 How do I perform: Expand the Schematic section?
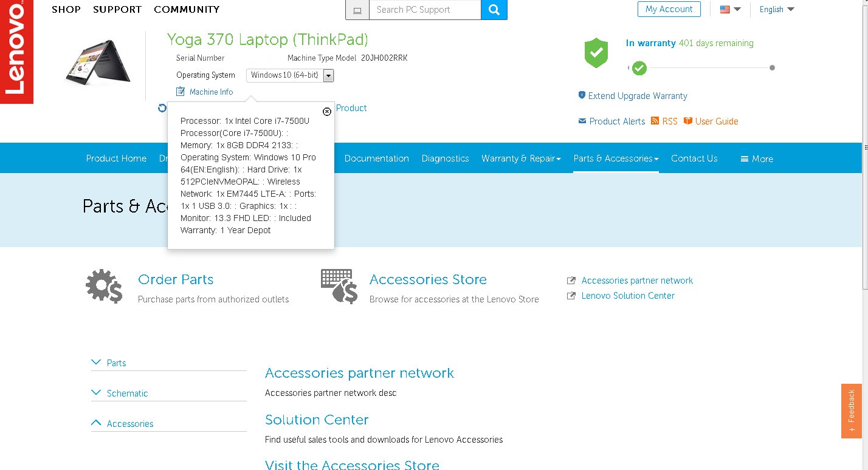[x=127, y=393]
